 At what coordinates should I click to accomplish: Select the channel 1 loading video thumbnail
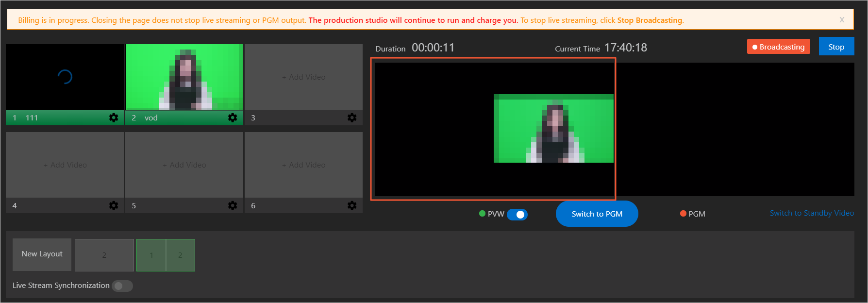pos(65,77)
